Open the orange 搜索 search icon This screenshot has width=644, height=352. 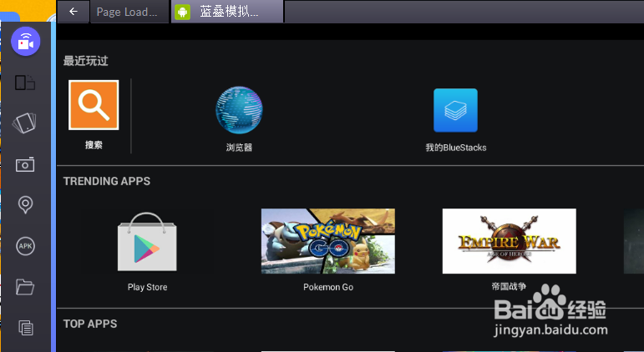pyautogui.click(x=94, y=105)
